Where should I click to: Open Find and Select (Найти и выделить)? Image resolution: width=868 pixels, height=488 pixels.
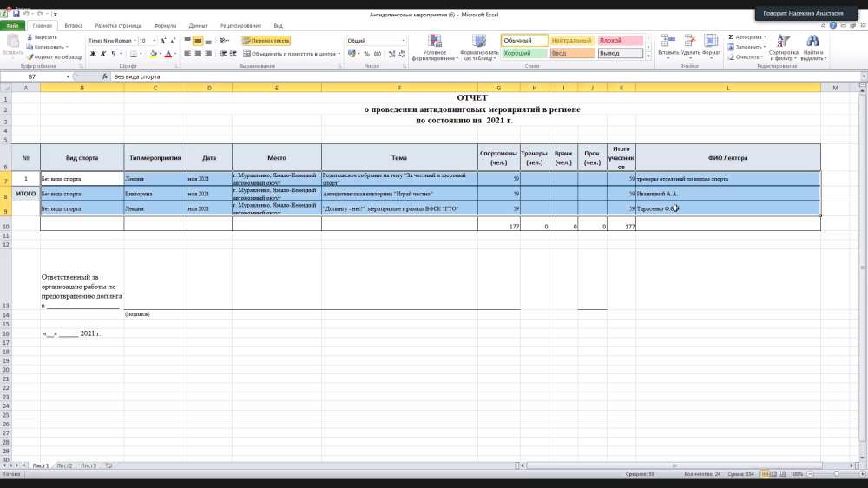point(813,47)
